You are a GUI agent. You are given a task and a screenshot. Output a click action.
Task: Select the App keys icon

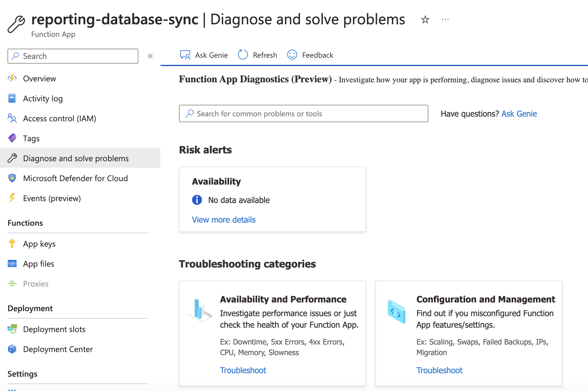coord(12,244)
